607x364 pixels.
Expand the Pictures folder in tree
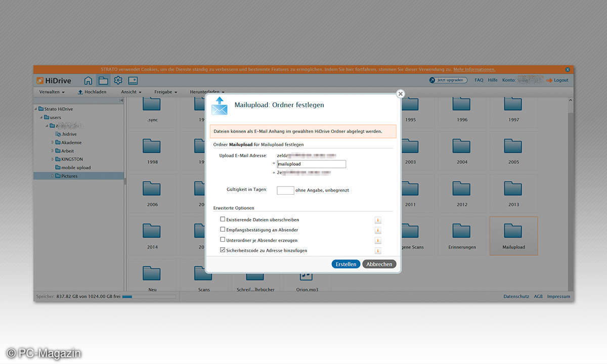coord(53,176)
